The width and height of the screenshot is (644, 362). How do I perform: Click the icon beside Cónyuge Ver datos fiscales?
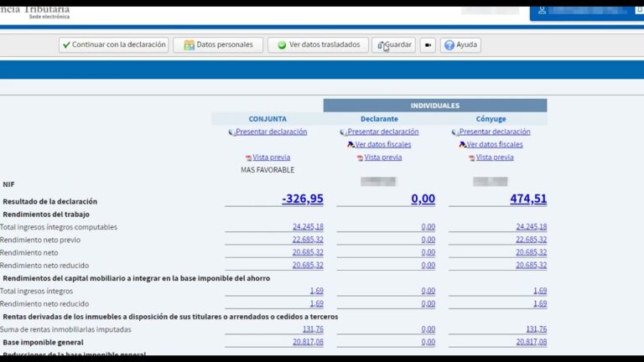point(462,144)
